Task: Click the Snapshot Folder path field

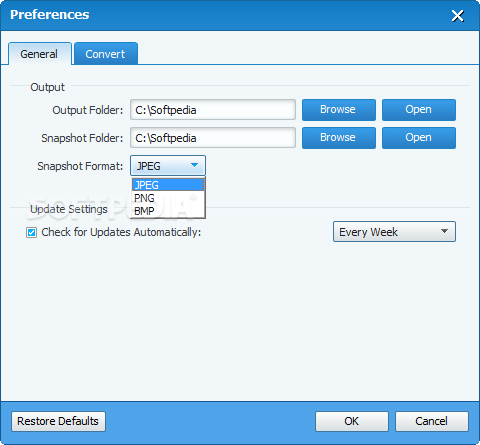Action: coord(213,138)
